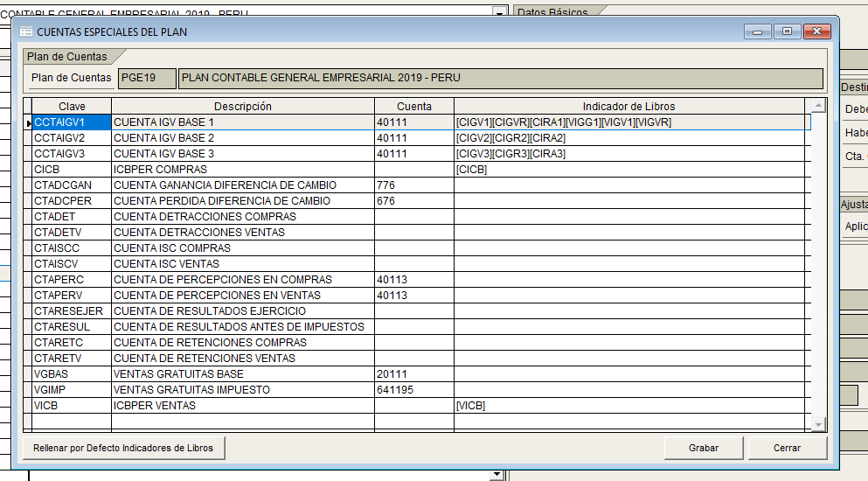This screenshot has width=868, height=481.
Task: Click the bottom dropdown arrow behind the dialog
Action: tap(496, 475)
